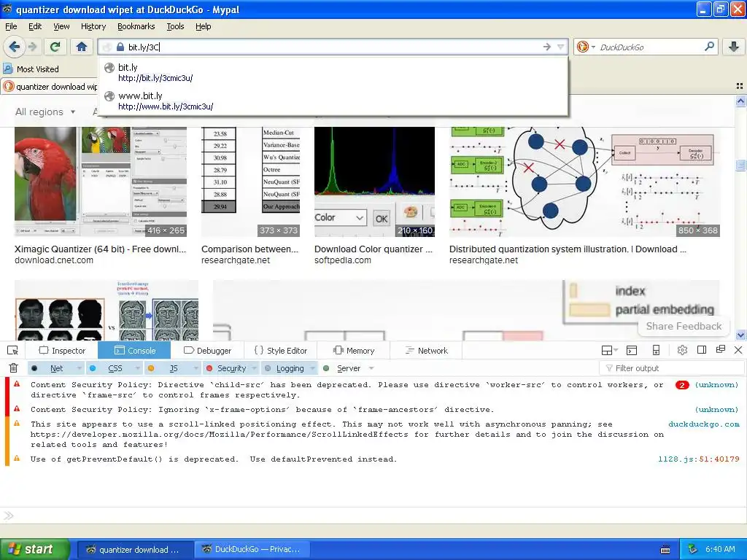Expand the JS filter dropdown arrow

click(x=196, y=368)
